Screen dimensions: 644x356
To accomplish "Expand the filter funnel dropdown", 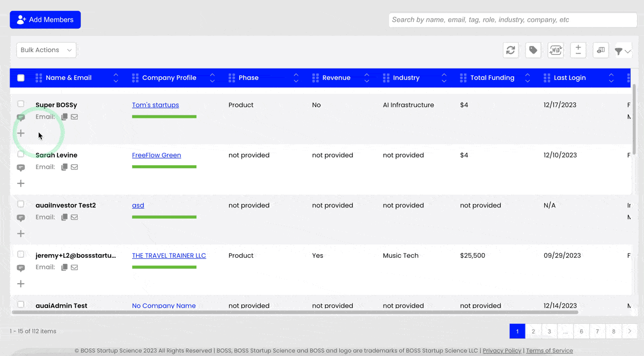I will coord(623,51).
